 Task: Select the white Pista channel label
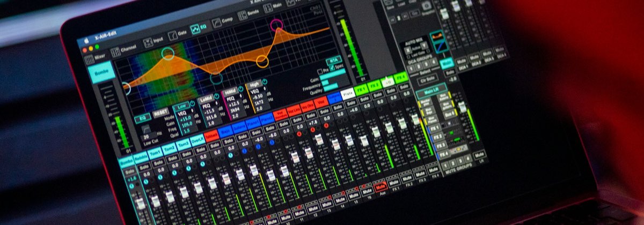pos(348,93)
